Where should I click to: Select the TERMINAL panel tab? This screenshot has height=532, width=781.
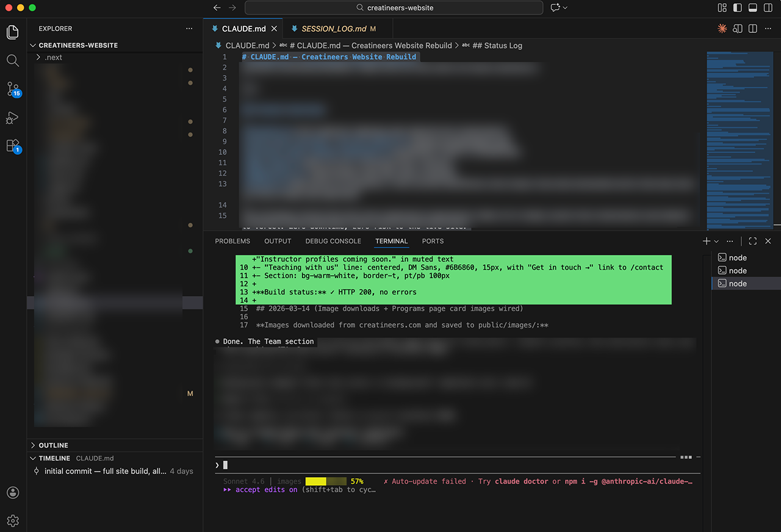pos(392,241)
